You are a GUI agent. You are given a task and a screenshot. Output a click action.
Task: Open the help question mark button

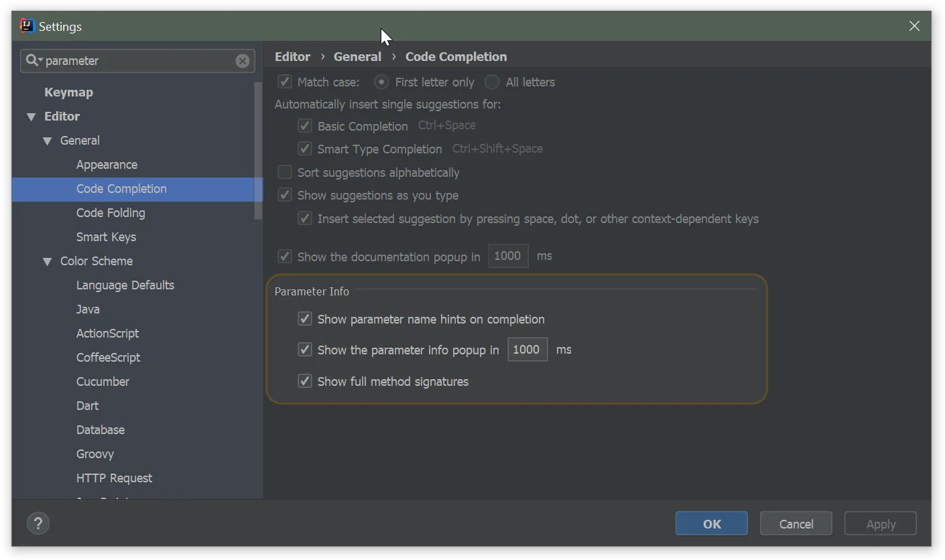tap(38, 524)
